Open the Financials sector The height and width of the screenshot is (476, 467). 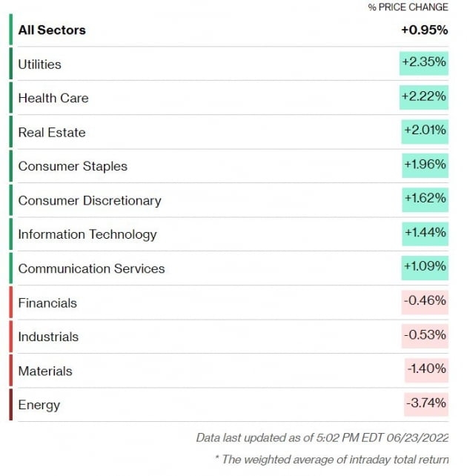click(47, 303)
